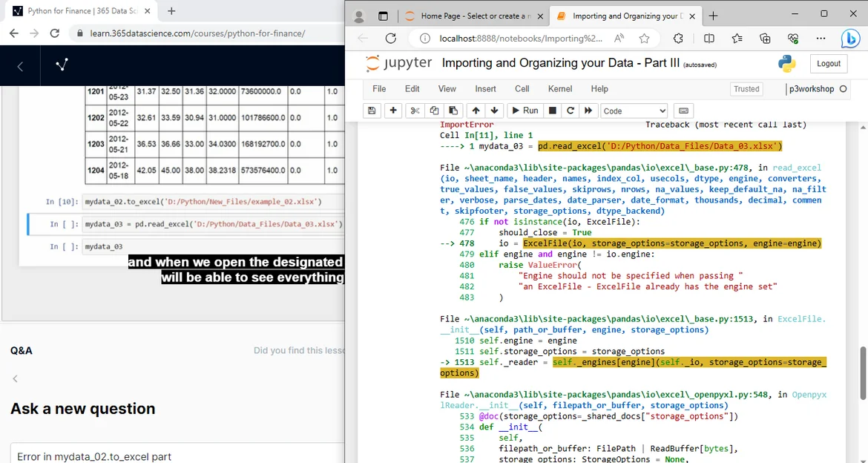Viewport: 868px width, 463px height.
Task: Restart kernel and run all cells icon
Action: point(588,111)
